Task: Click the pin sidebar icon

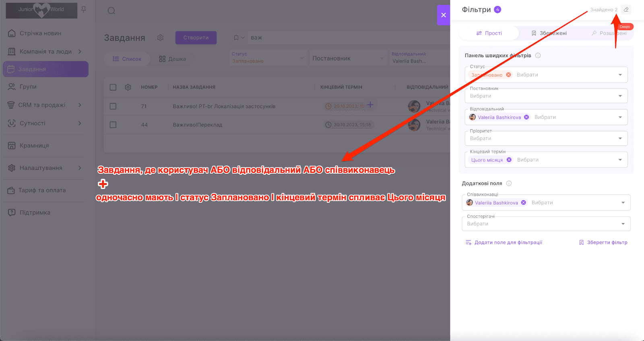Action: pos(84,9)
